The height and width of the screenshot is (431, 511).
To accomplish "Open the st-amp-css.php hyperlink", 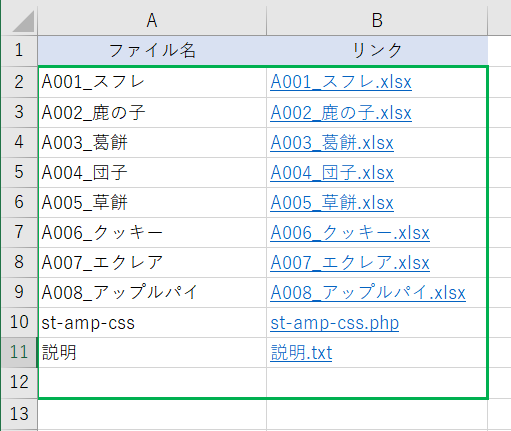I will (335, 323).
